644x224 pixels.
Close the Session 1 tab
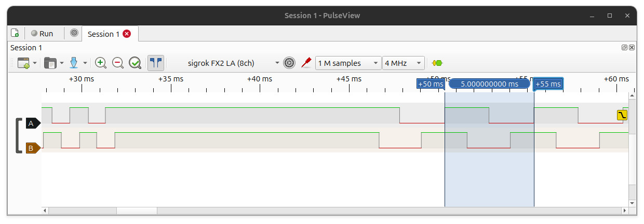127,34
